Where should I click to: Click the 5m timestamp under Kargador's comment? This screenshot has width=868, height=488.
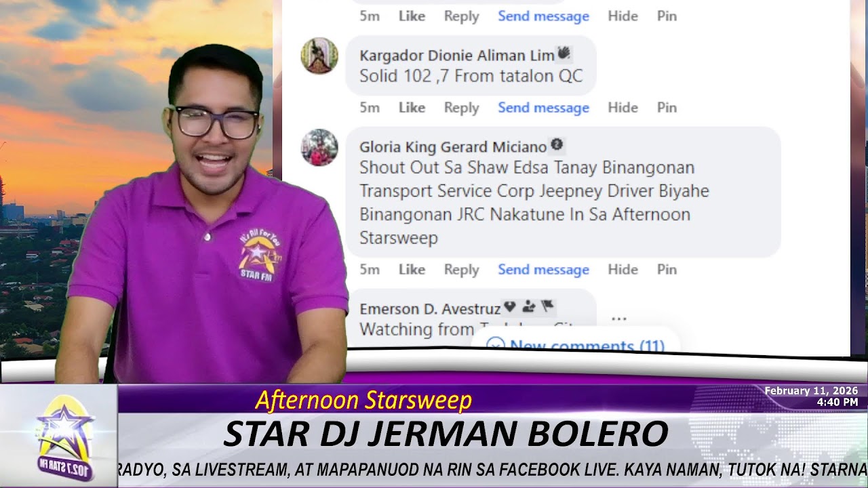[370, 107]
